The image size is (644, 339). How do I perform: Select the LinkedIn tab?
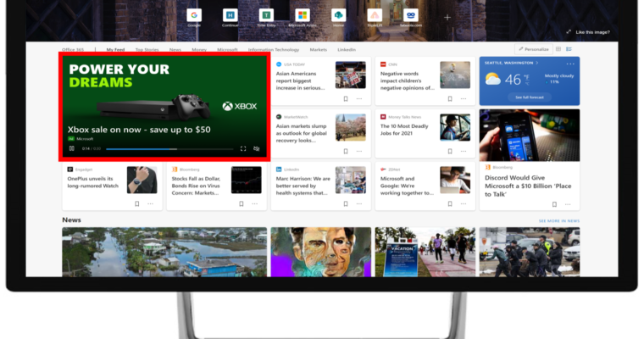[347, 49]
